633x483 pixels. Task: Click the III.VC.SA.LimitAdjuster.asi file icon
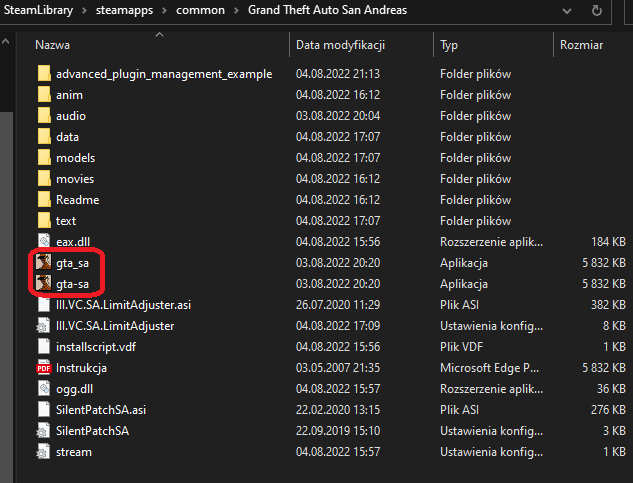[x=43, y=305]
